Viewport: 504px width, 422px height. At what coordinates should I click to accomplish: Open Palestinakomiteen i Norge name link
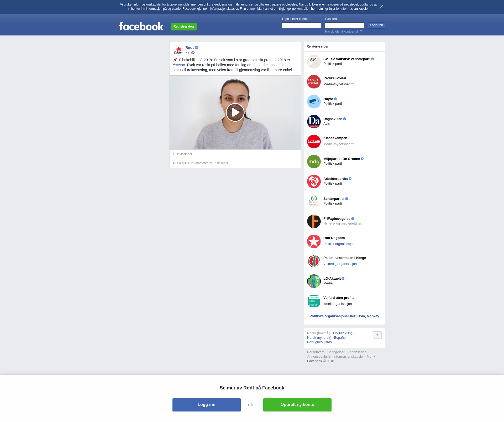point(345,258)
